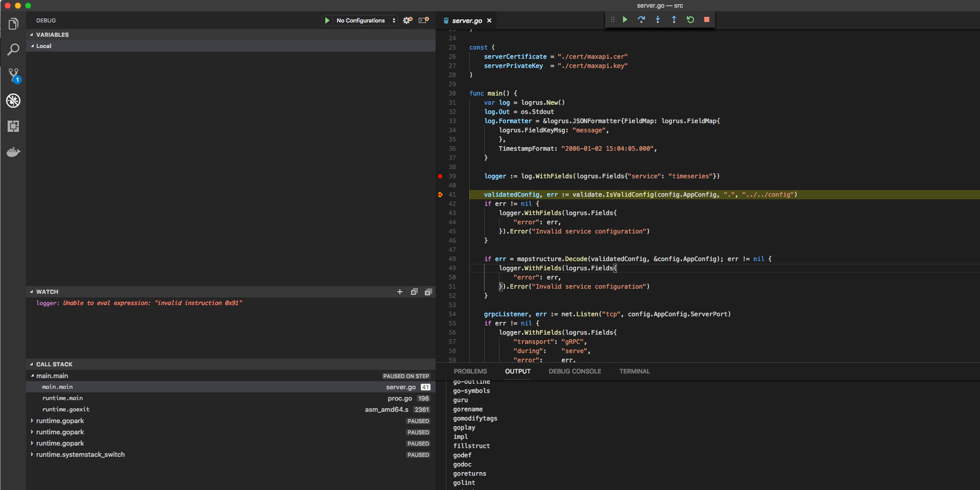Click Step Into in debug toolbar
The height and width of the screenshot is (490, 980).
click(x=658, y=19)
